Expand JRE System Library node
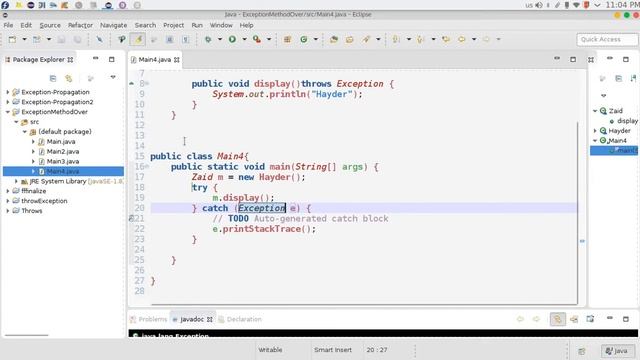The image size is (640, 360). [16, 181]
